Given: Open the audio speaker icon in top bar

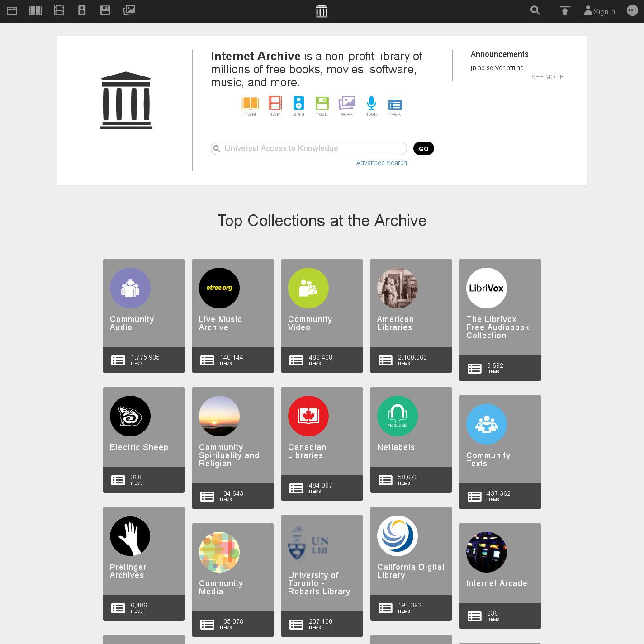Looking at the screenshot, I should [x=82, y=10].
